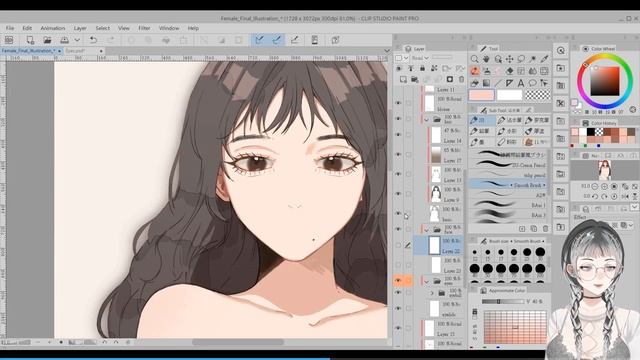Toggle snap to ruler toolbar button
This screenshot has width=640, height=360.
coord(260,40)
